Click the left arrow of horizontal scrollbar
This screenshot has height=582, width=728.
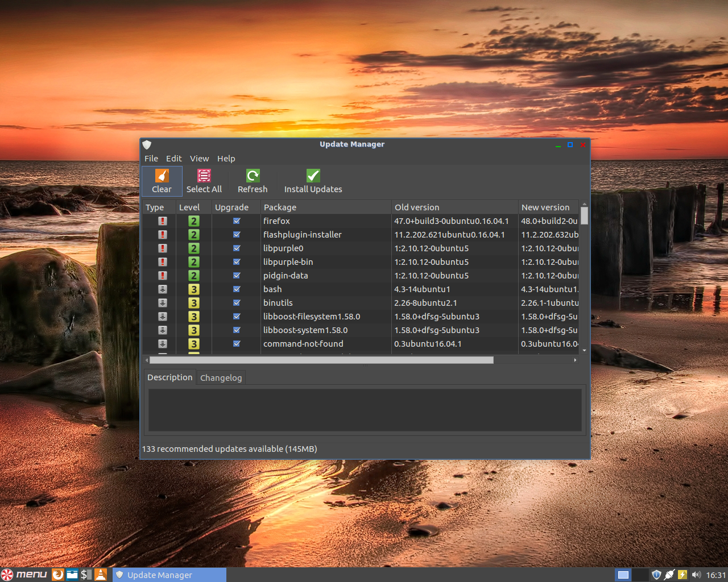[x=147, y=360]
